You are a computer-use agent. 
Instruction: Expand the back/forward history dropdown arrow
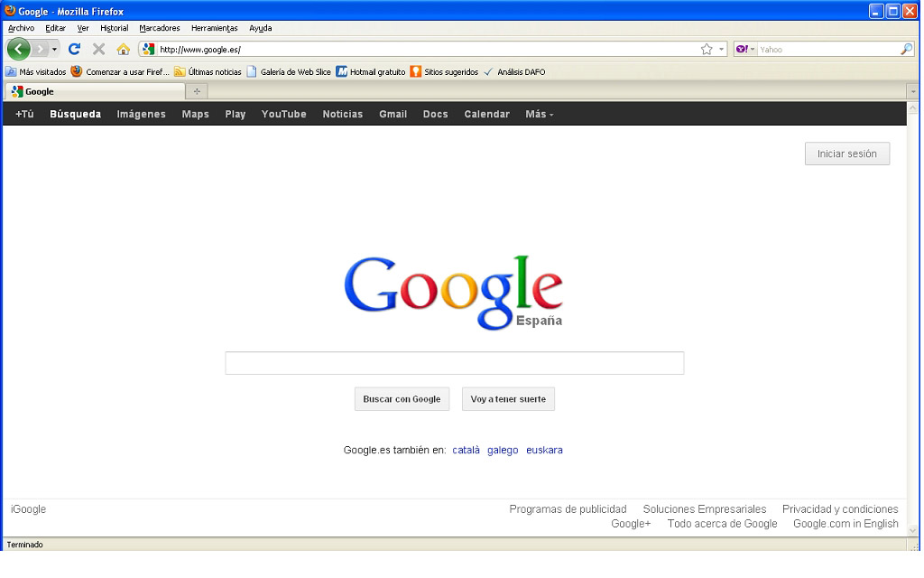tap(55, 49)
